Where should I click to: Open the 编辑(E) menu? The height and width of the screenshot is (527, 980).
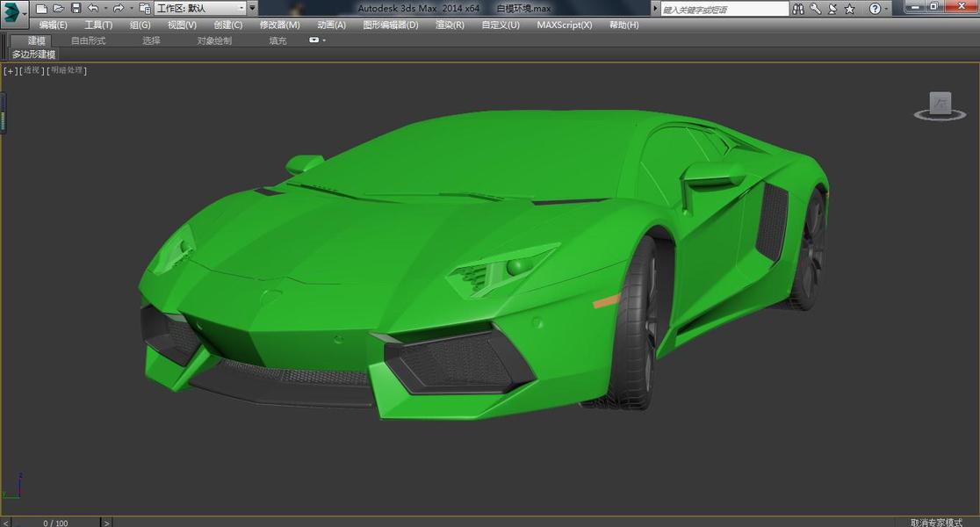click(53, 25)
